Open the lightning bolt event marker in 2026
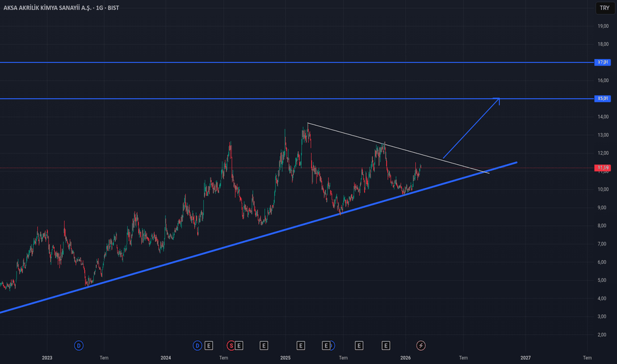Image resolution: width=617 pixels, height=364 pixels. click(420, 345)
